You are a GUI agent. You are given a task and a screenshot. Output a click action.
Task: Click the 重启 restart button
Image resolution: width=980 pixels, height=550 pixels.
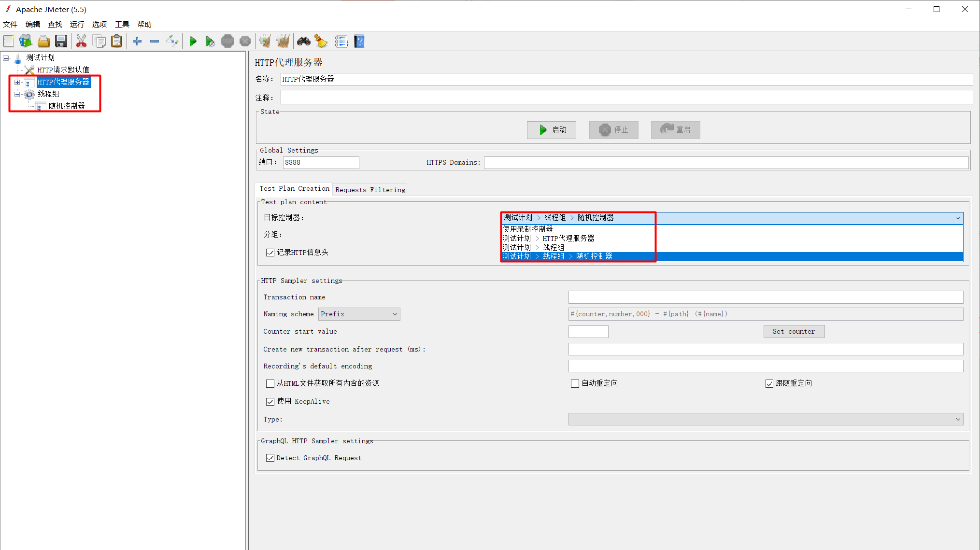[x=675, y=130]
